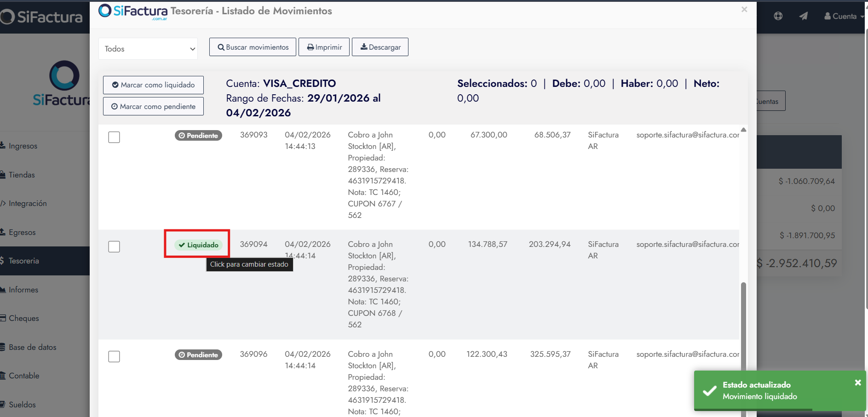868x417 pixels.
Task: Click the SiFactura logo in modal header
Action: (133, 11)
